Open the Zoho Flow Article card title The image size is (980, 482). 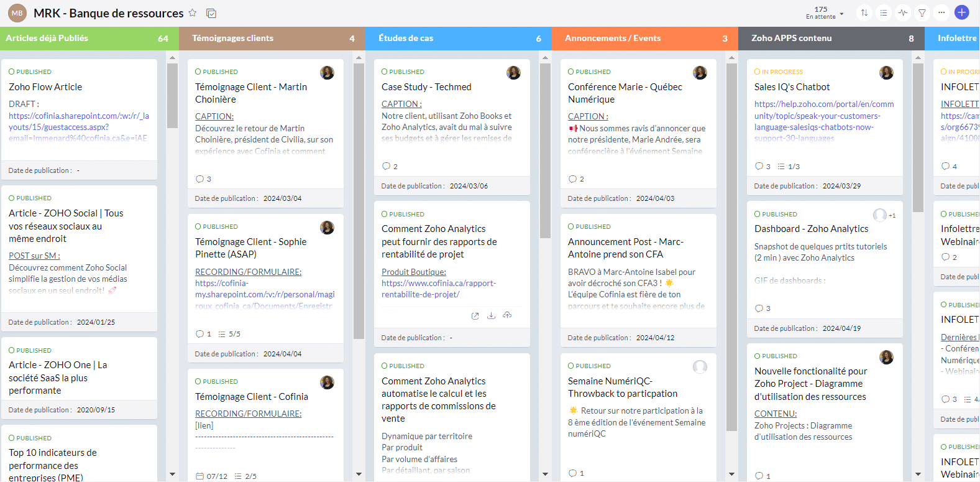[x=45, y=87]
